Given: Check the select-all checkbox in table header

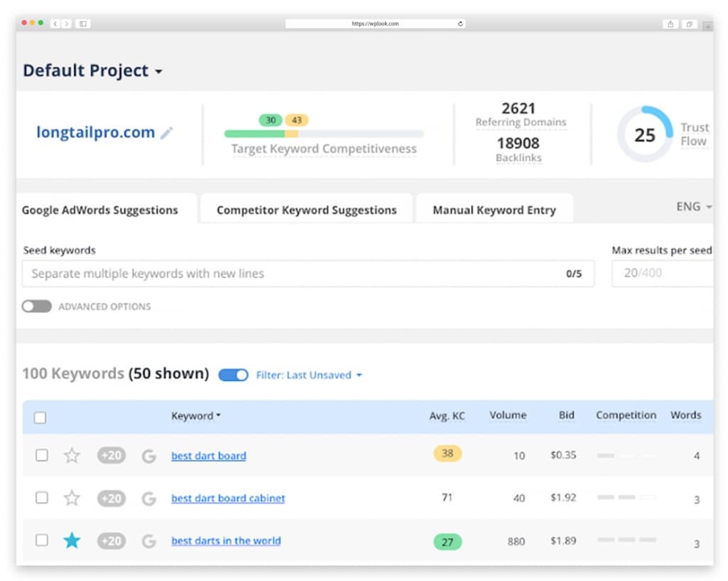Looking at the screenshot, I should tap(40, 417).
